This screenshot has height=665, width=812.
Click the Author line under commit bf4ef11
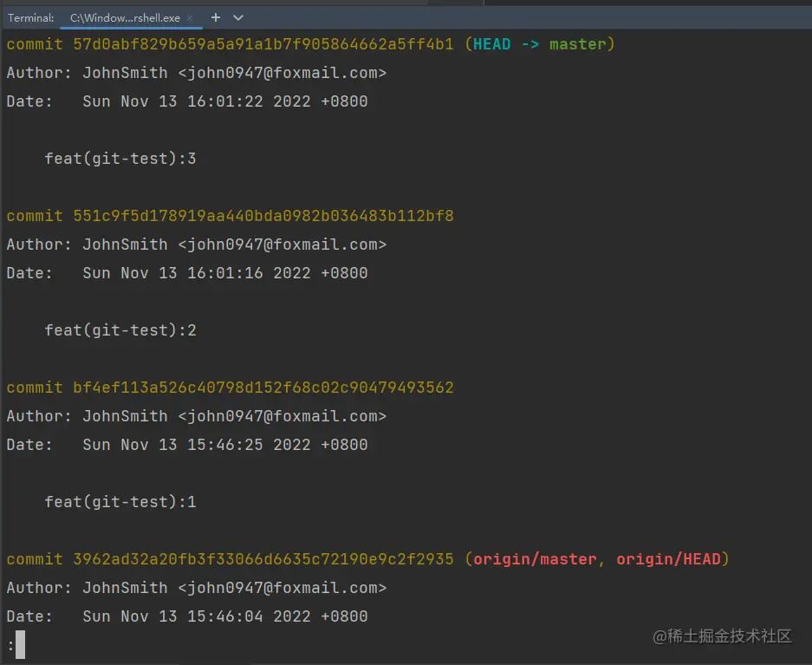[x=196, y=416]
